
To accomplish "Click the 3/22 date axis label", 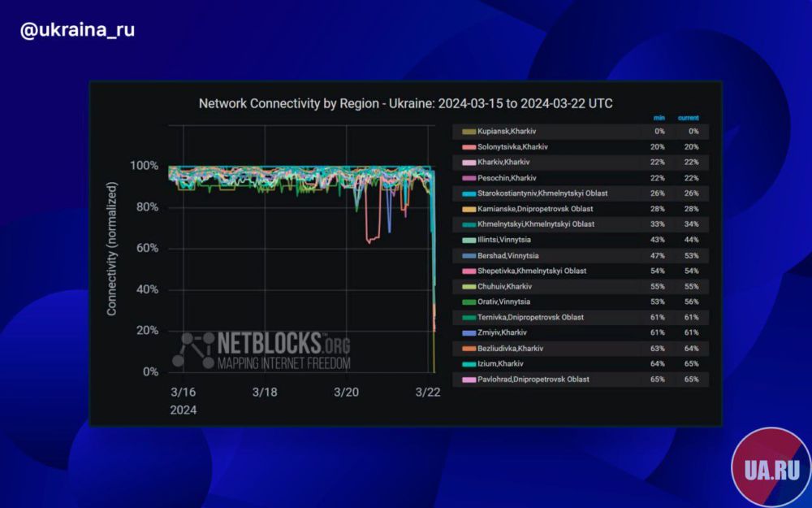I will (428, 392).
